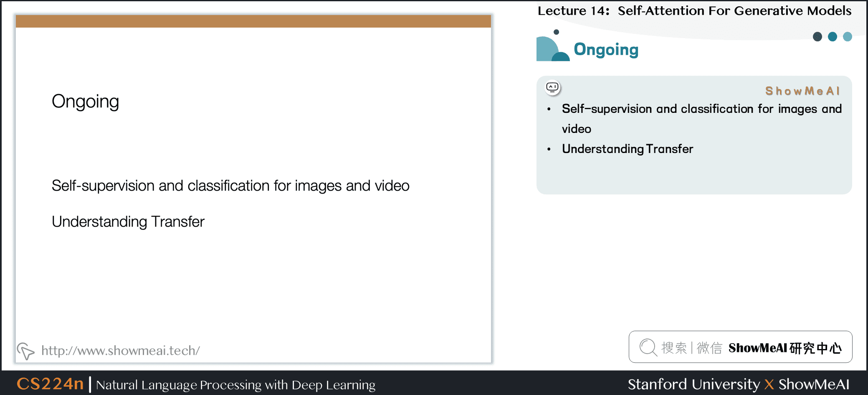Click 'Natural Language Processing with Deep Learning' footer text
The height and width of the screenshot is (395, 868).
[x=236, y=385]
